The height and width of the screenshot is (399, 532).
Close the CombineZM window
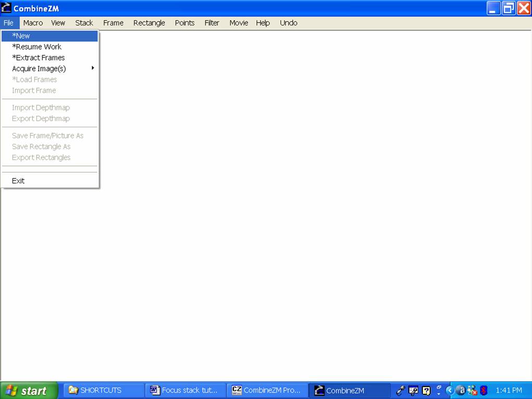pos(524,8)
